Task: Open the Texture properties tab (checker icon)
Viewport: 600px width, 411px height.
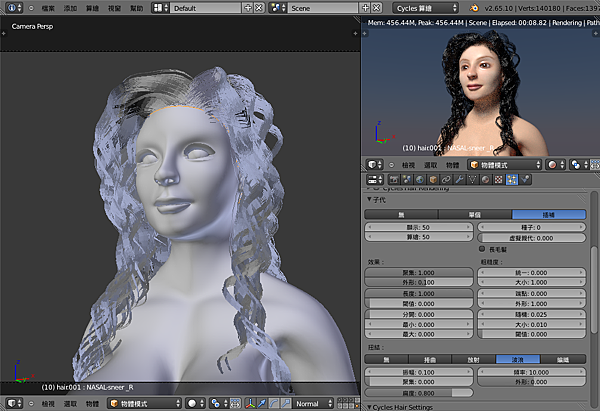Action: point(498,179)
